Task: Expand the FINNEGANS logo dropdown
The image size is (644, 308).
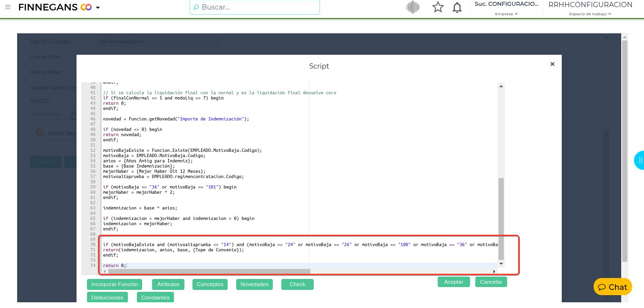Action: (98, 8)
